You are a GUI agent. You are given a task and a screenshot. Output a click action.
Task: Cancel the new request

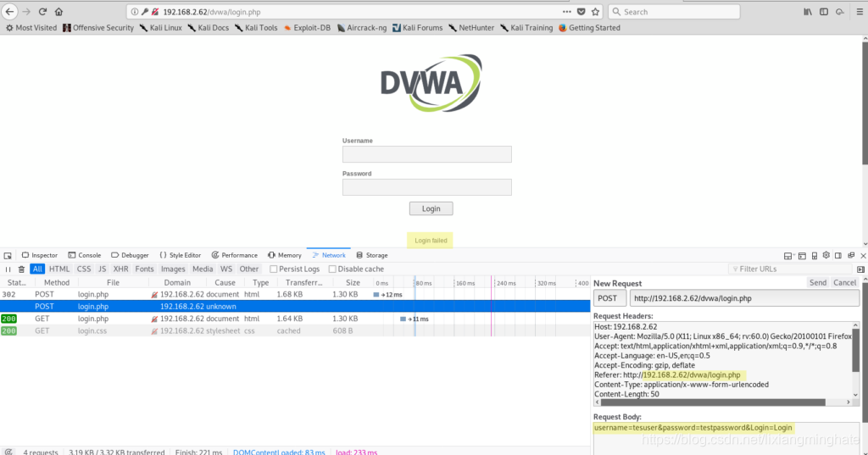point(845,282)
